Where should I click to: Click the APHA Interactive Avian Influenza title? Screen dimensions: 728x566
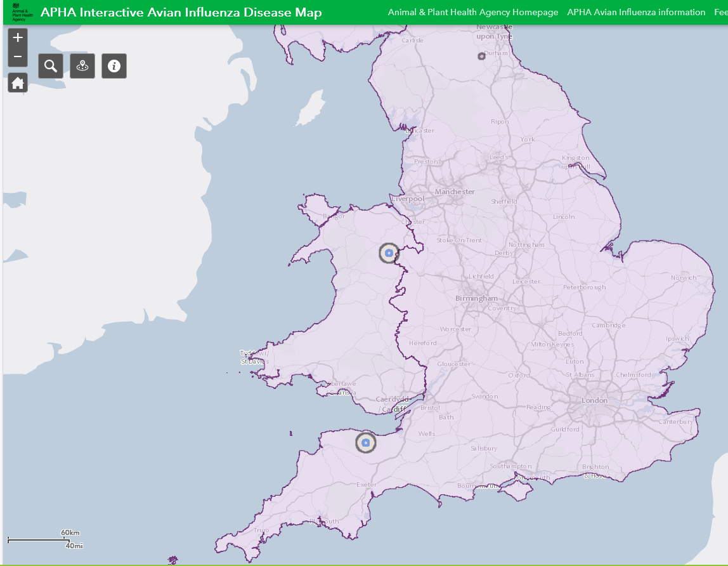click(181, 13)
